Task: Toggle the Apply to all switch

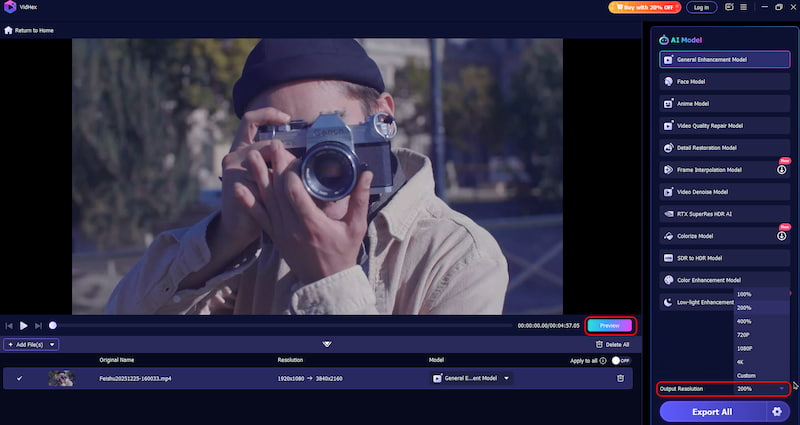Action: pyautogui.click(x=620, y=360)
